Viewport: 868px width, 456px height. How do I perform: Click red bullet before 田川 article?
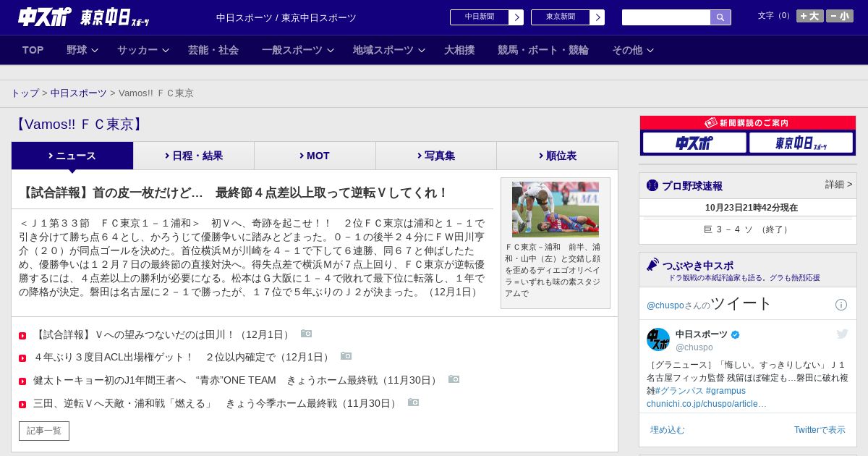click(22, 335)
